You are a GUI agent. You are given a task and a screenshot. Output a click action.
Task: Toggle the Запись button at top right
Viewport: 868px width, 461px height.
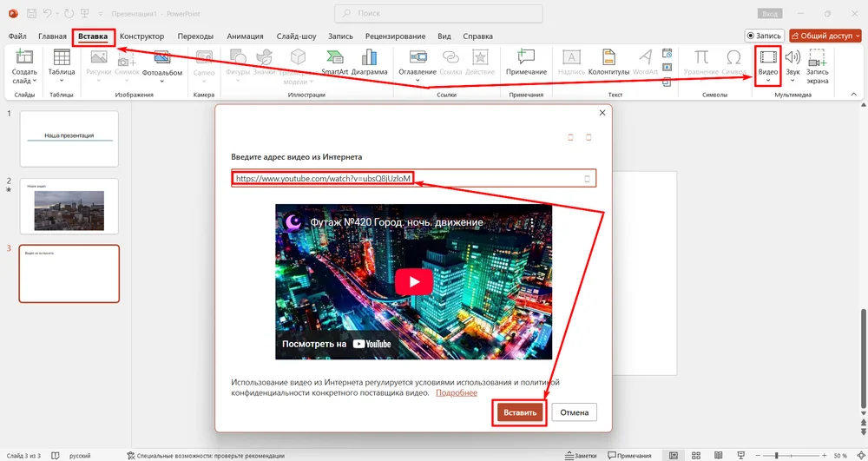(764, 36)
